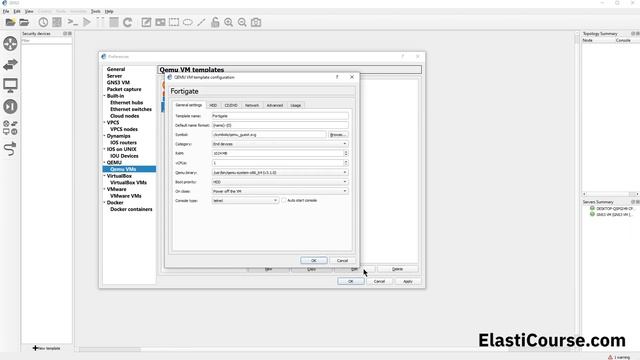Open the Console type dropdown
640x360 pixels.
pyautogui.click(x=245, y=200)
